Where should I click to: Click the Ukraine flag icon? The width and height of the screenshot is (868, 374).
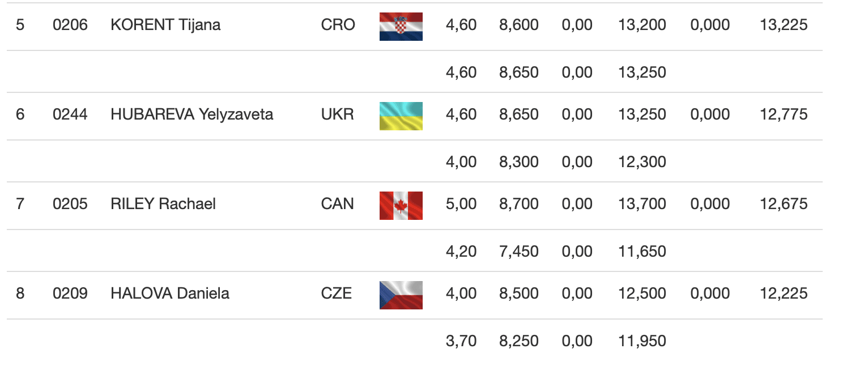401,116
